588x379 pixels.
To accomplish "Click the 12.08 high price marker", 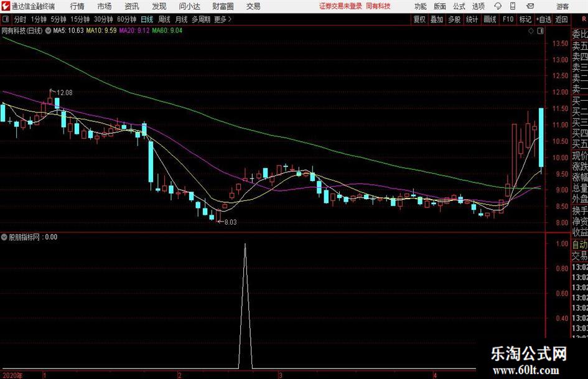I will click(x=65, y=93).
